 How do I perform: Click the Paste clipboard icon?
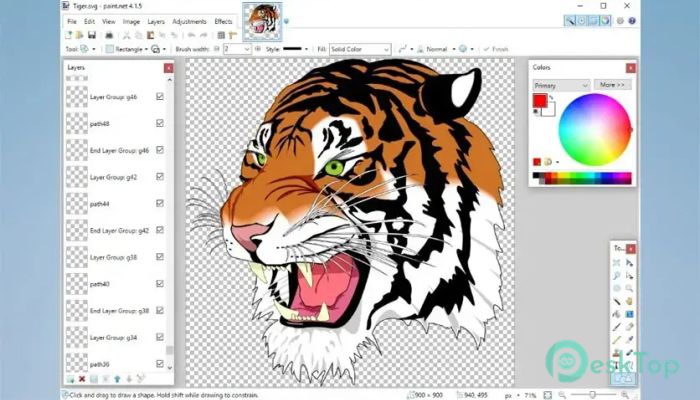150,35
